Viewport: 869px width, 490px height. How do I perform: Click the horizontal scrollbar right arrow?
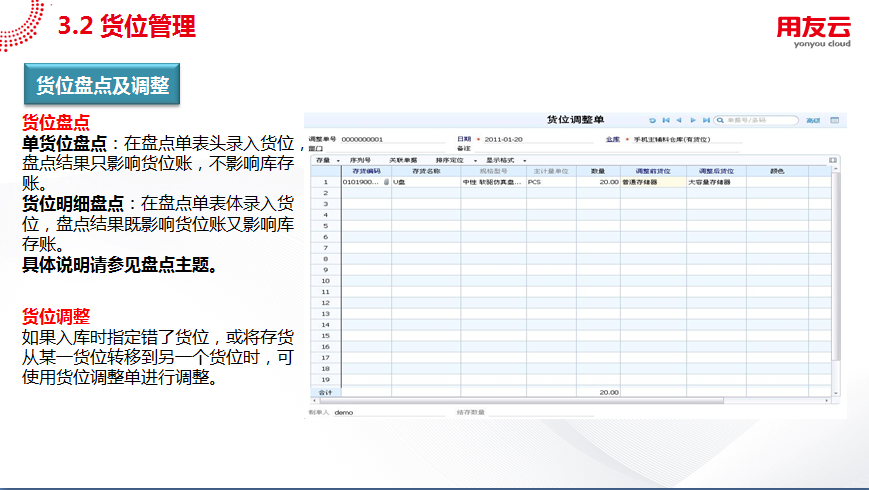827,400
